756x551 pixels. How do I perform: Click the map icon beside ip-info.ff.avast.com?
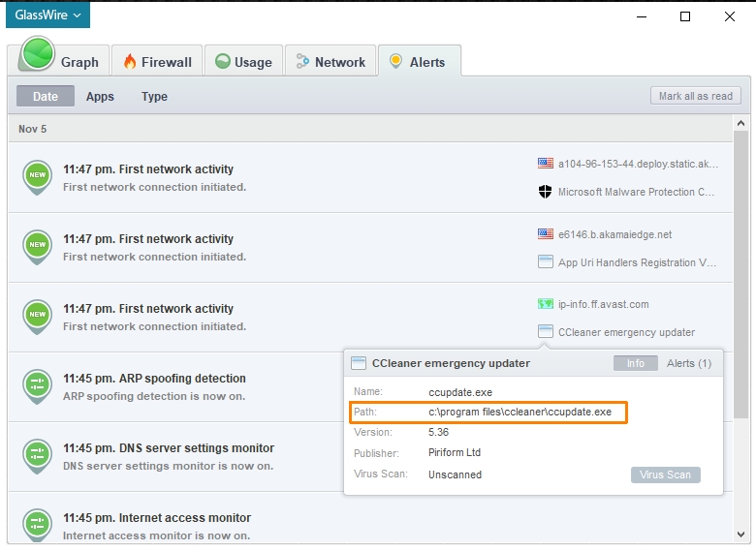pyautogui.click(x=546, y=304)
